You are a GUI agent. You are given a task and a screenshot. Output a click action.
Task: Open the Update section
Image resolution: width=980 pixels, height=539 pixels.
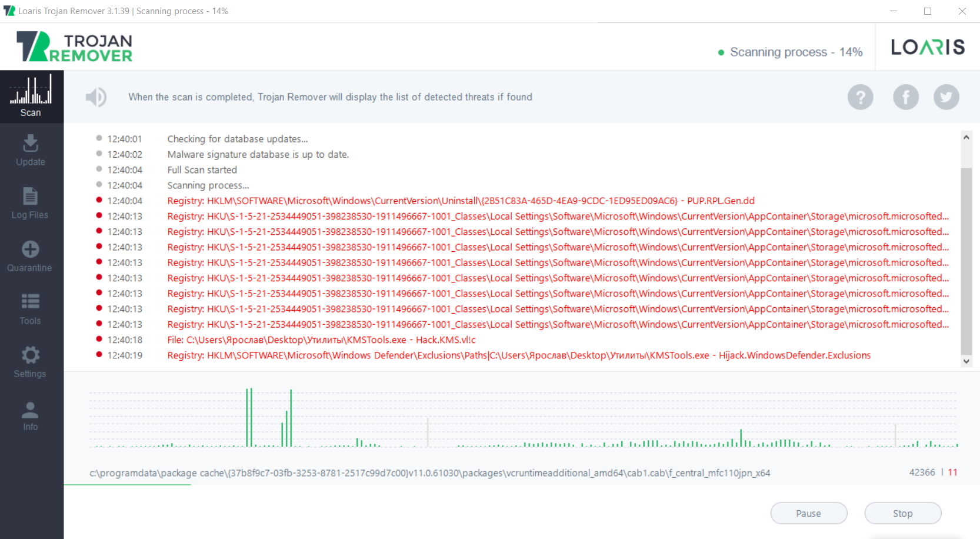[31, 150]
